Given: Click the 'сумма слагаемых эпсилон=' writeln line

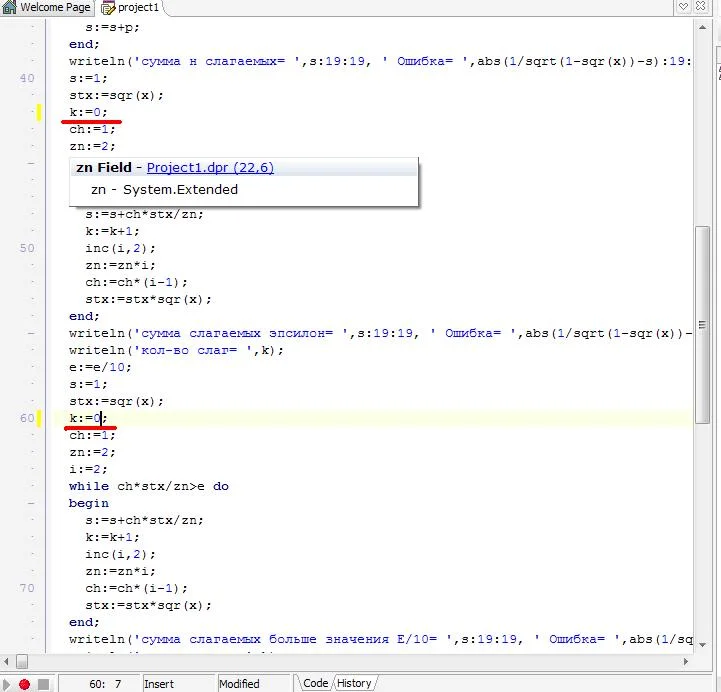Looking at the screenshot, I should point(380,333).
